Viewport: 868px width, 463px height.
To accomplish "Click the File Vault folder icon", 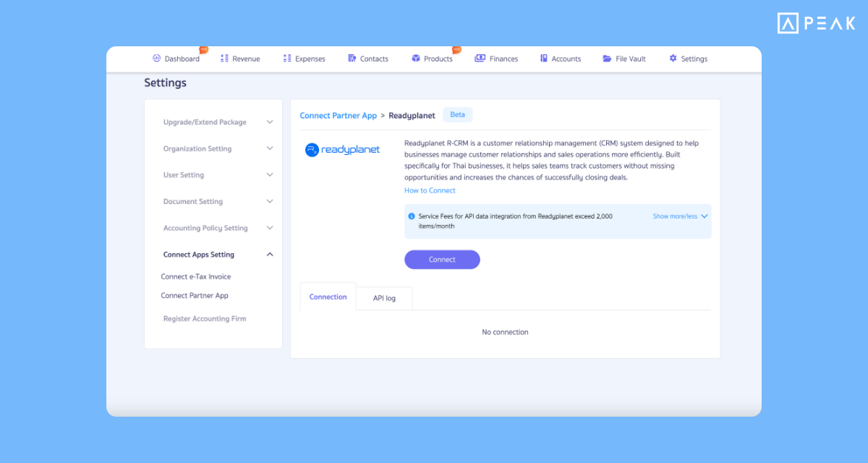I will point(606,58).
